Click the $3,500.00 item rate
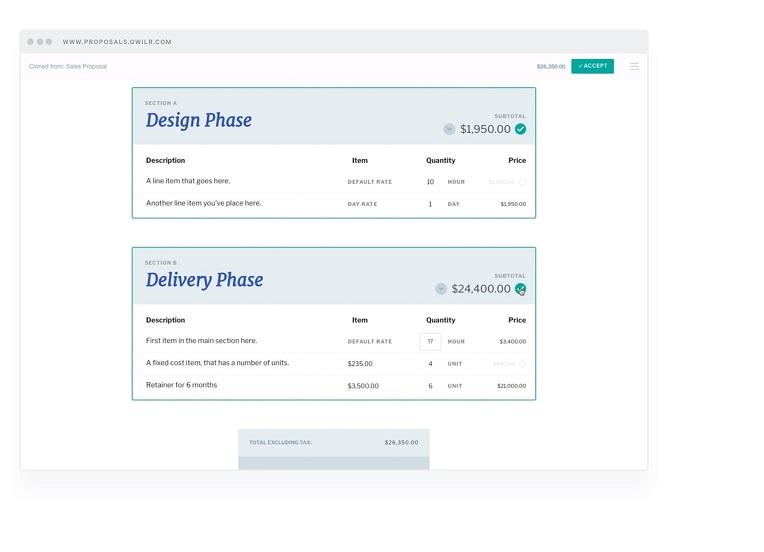 363,386
